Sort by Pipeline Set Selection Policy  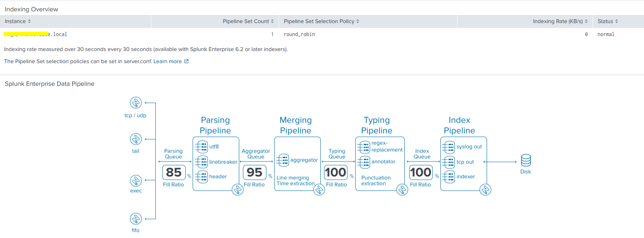click(x=321, y=21)
